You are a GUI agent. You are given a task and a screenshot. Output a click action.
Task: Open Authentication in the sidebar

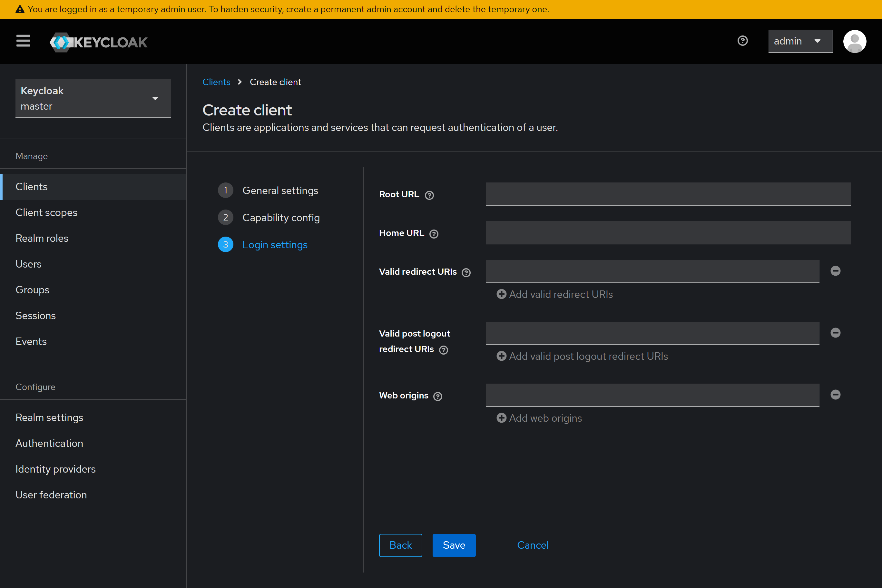point(93,443)
